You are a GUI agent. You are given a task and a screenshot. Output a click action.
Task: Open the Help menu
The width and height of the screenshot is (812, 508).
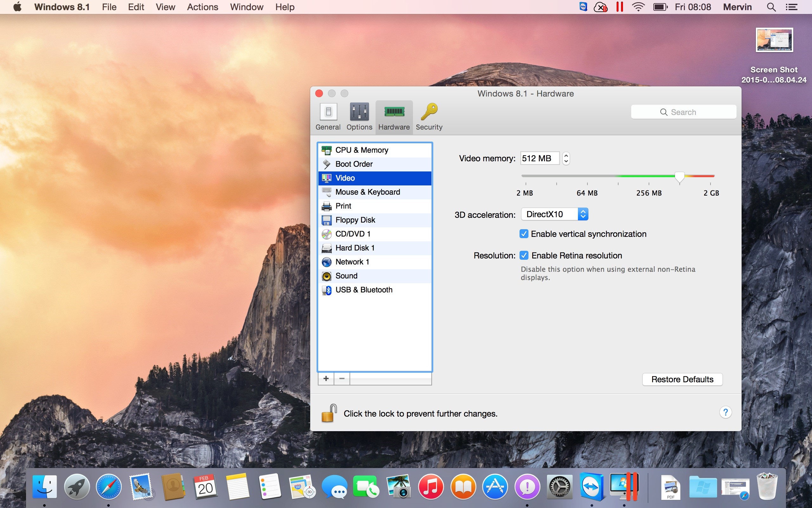coord(285,7)
